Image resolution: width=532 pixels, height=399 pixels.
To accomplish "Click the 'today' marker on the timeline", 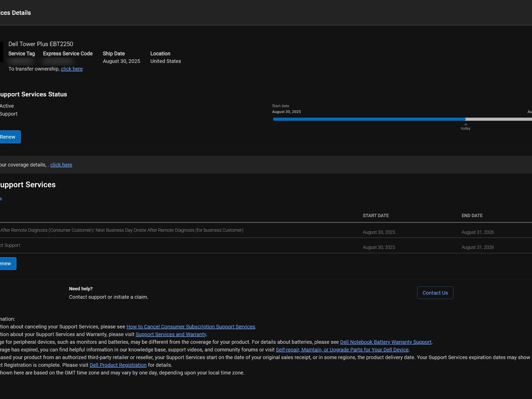I will [x=465, y=127].
